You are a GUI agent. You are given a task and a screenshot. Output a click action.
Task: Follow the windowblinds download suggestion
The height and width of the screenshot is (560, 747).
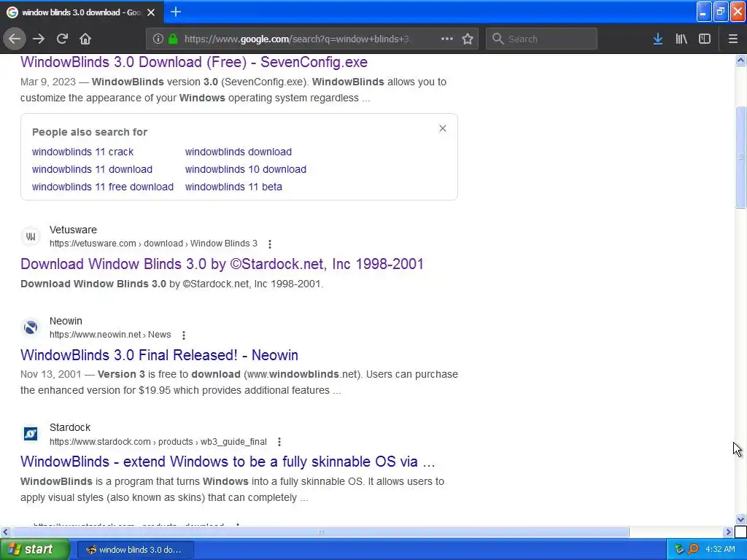[239, 152]
